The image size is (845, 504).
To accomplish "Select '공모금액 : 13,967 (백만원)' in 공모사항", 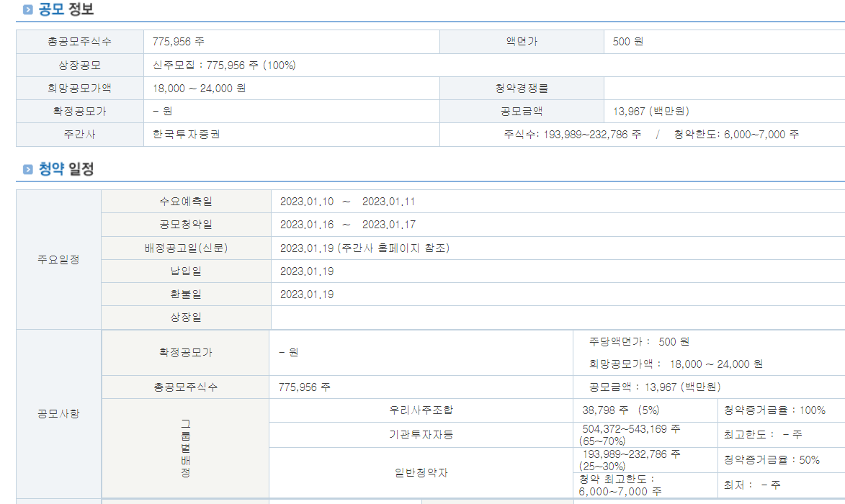I will (x=655, y=387).
